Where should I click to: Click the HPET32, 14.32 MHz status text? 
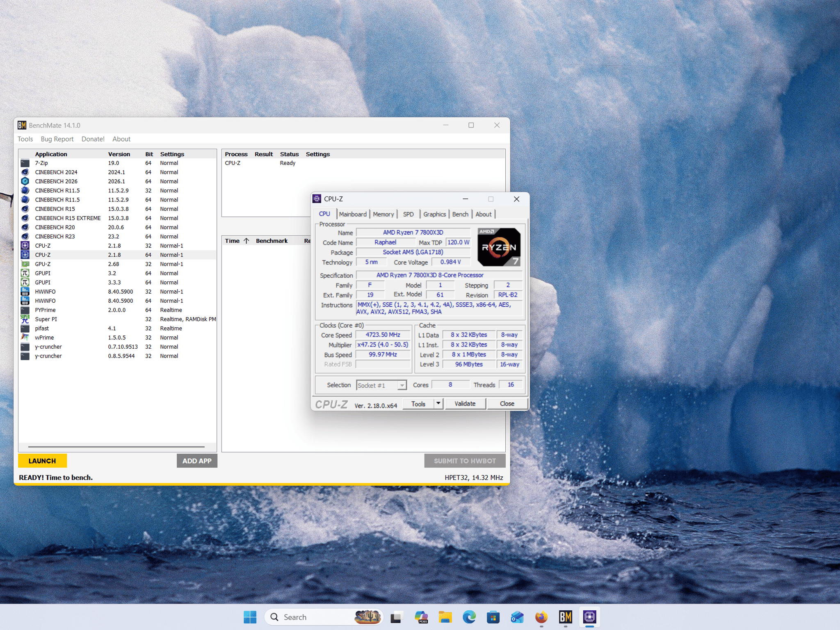coord(474,477)
